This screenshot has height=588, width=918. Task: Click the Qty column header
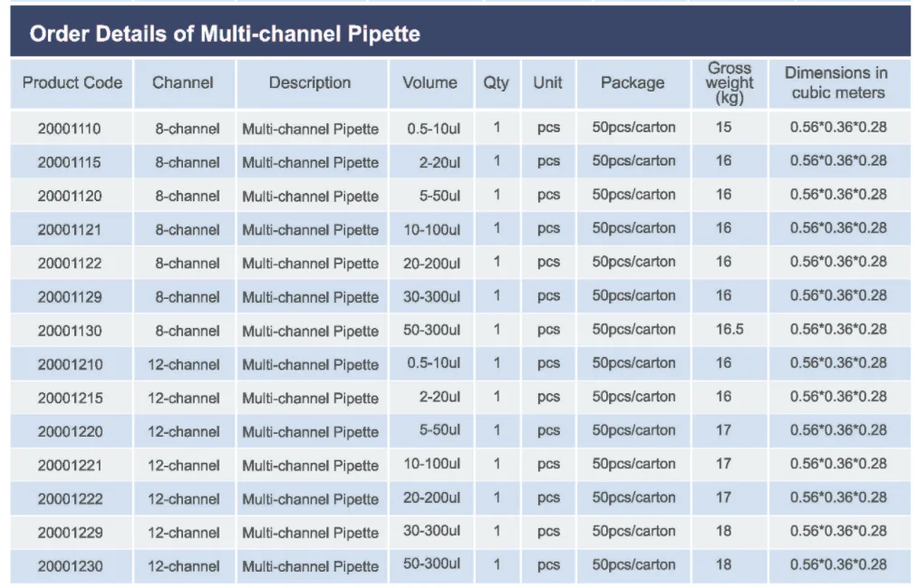coord(497,83)
